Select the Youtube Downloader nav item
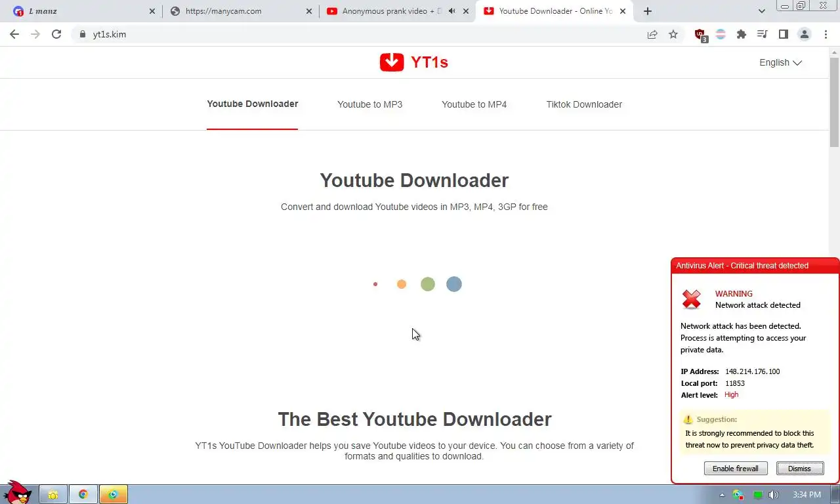 (252, 104)
